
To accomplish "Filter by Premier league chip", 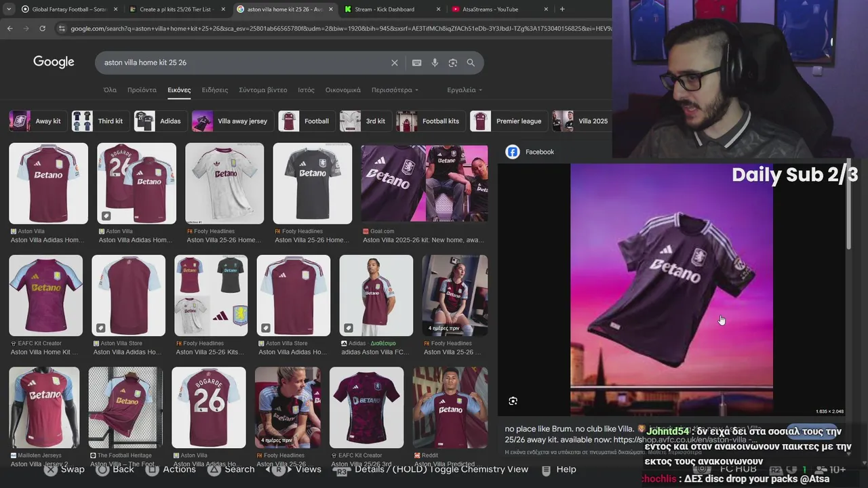I will [509, 121].
